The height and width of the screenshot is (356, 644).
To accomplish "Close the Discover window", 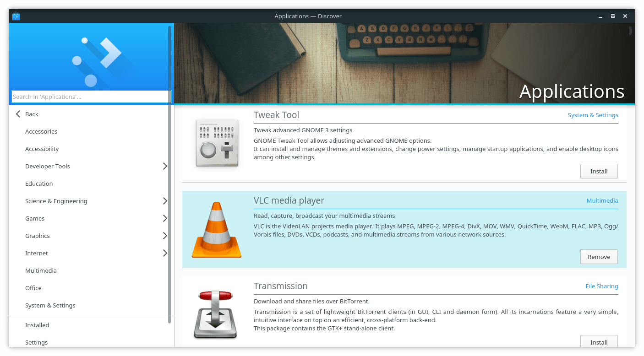I will click(x=625, y=16).
